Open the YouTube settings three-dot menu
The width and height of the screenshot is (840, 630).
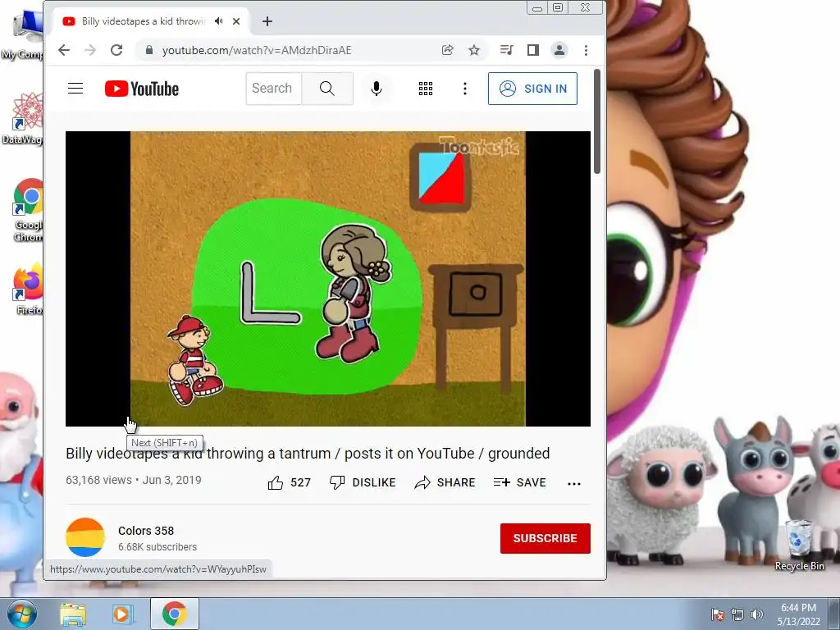pyautogui.click(x=465, y=89)
